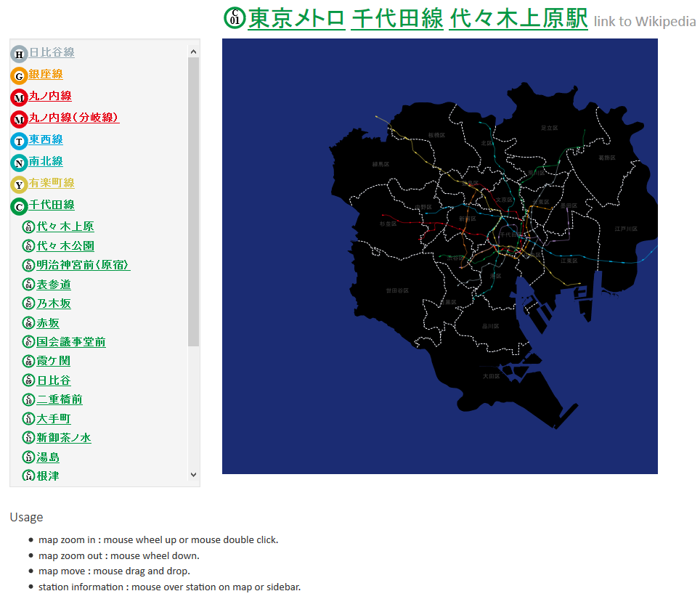Click 代々木上原駅 heading link
The image size is (700, 599).
click(x=518, y=19)
